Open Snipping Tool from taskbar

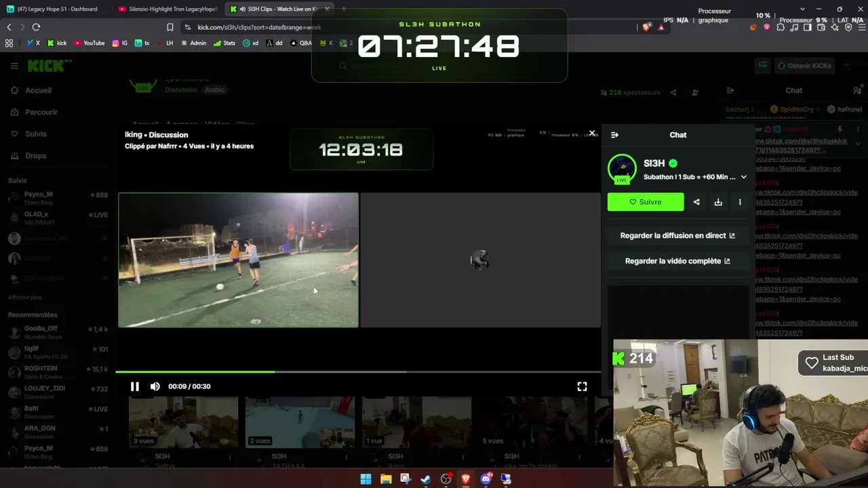406,479
